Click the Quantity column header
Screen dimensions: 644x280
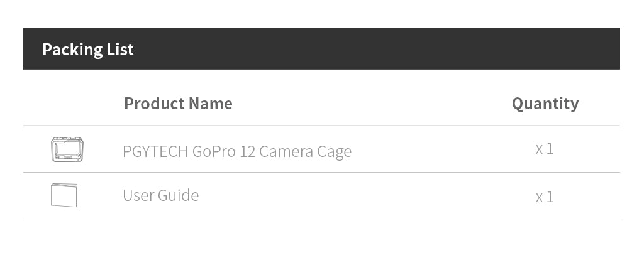[545, 104]
